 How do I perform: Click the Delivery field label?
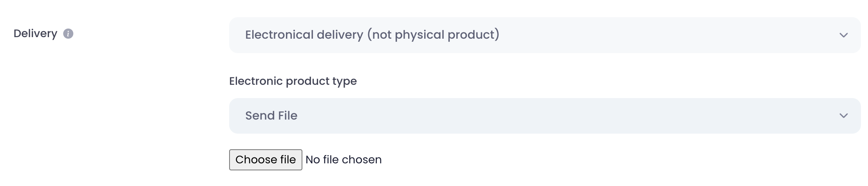pos(35,34)
